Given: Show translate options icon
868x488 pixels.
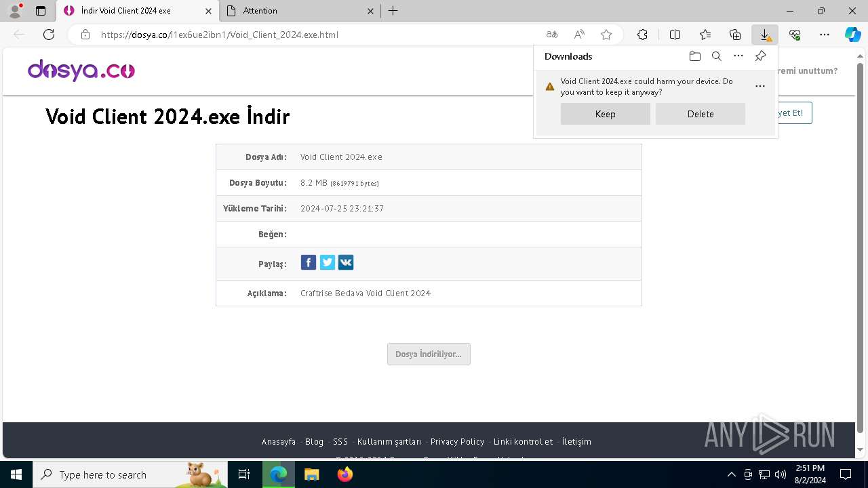Looking at the screenshot, I should pos(552,35).
